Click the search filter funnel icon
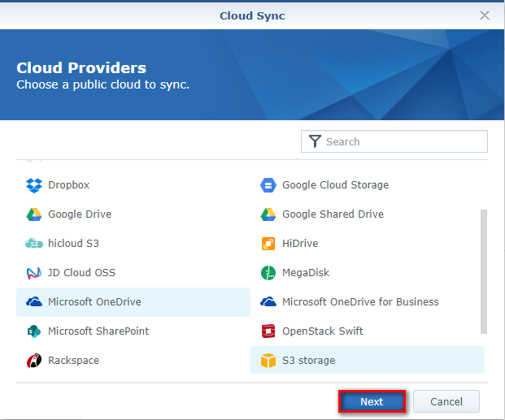Image resolution: width=505 pixels, height=420 pixels. pyautogui.click(x=315, y=141)
